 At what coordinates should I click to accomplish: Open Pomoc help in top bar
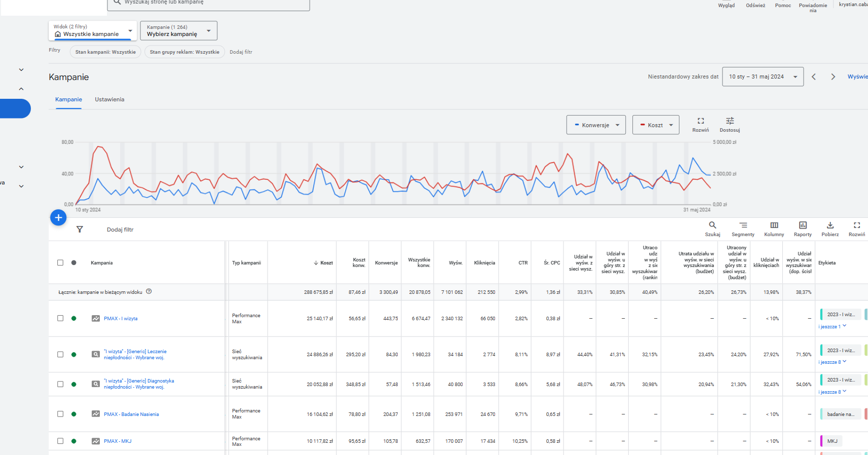coord(783,5)
